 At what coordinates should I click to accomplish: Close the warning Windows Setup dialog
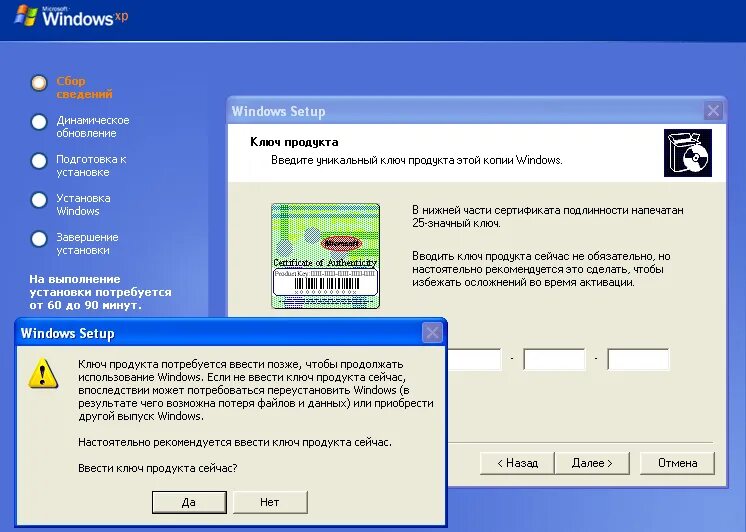432,333
